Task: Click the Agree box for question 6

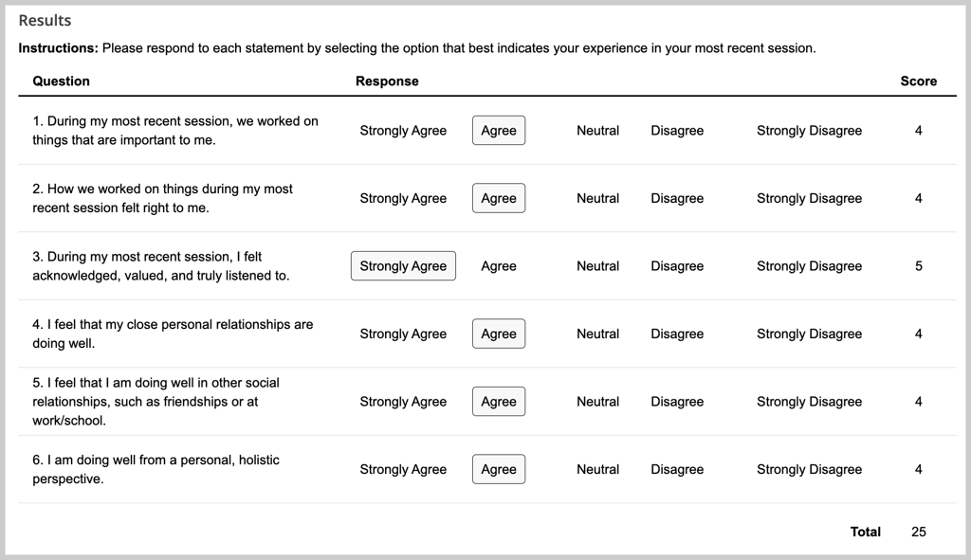Action: (499, 469)
